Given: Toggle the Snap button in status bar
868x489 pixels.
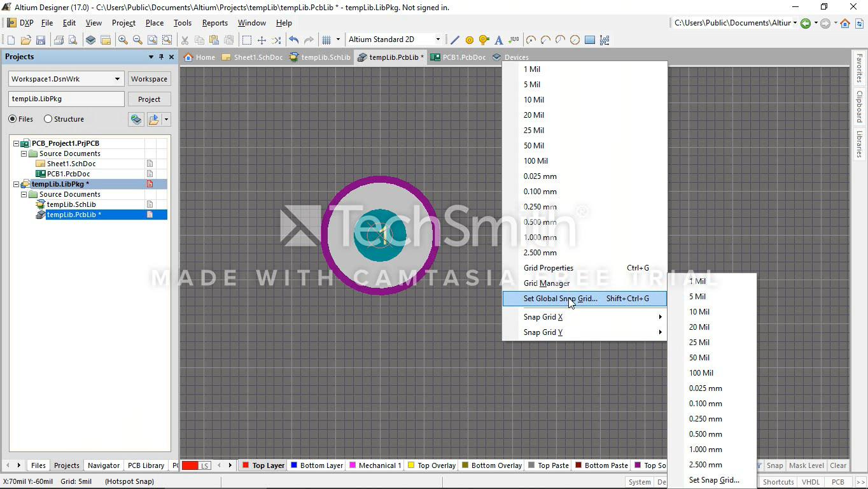Looking at the screenshot, I should tap(774, 465).
